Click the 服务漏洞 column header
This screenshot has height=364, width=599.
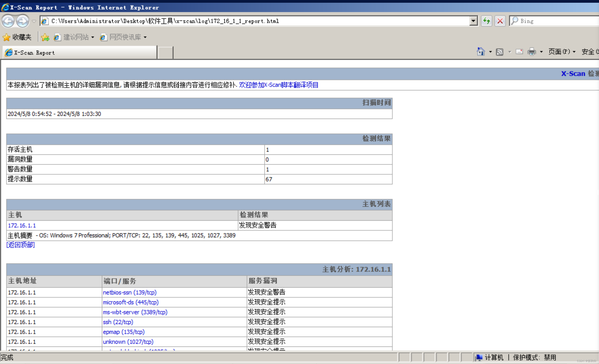263,281
